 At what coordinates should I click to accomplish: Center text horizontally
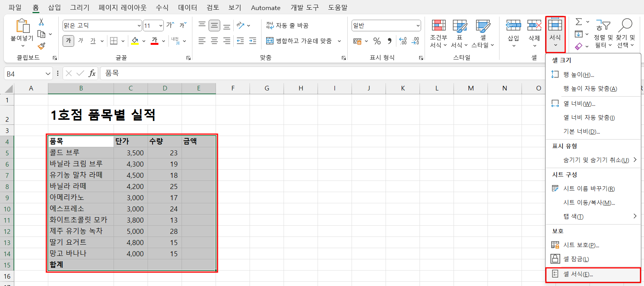pyautogui.click(x=214, y=41)
